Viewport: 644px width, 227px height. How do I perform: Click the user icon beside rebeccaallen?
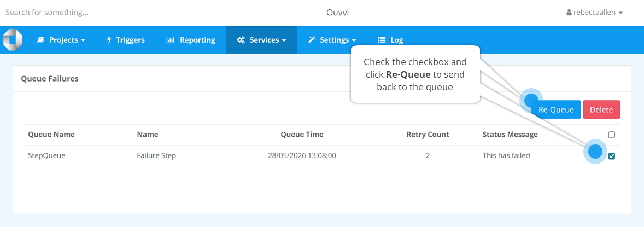coord(569,13)
